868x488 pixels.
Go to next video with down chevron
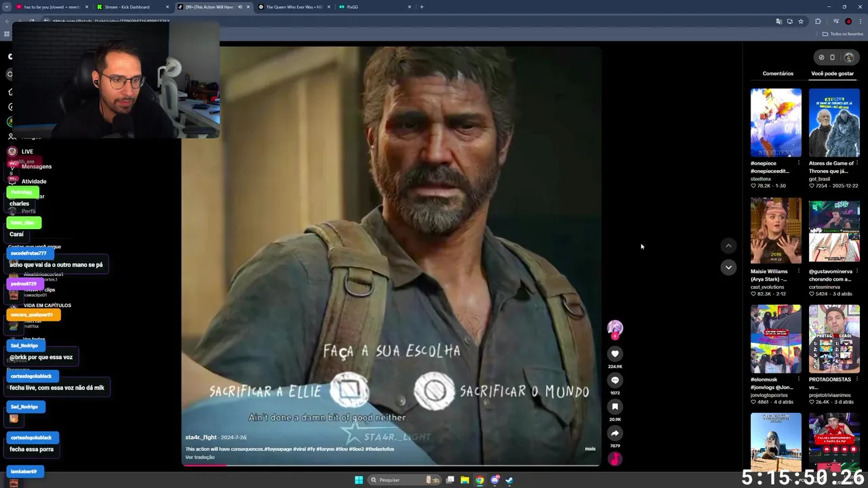point(728,267)
